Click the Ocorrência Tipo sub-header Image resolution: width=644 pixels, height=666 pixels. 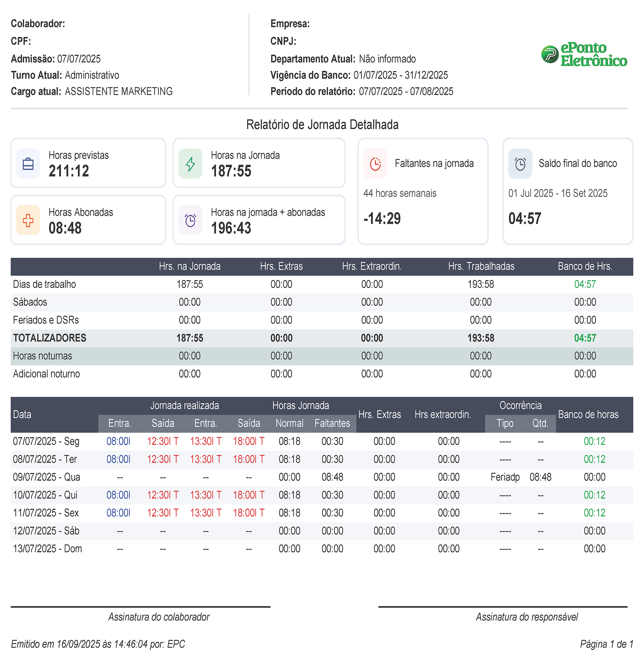(505, 423)
